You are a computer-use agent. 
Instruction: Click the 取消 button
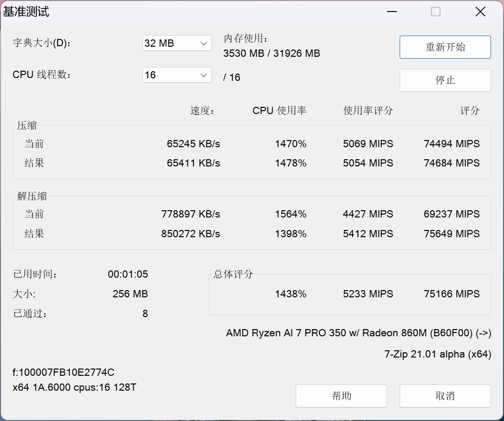click(x=445, y=396)
